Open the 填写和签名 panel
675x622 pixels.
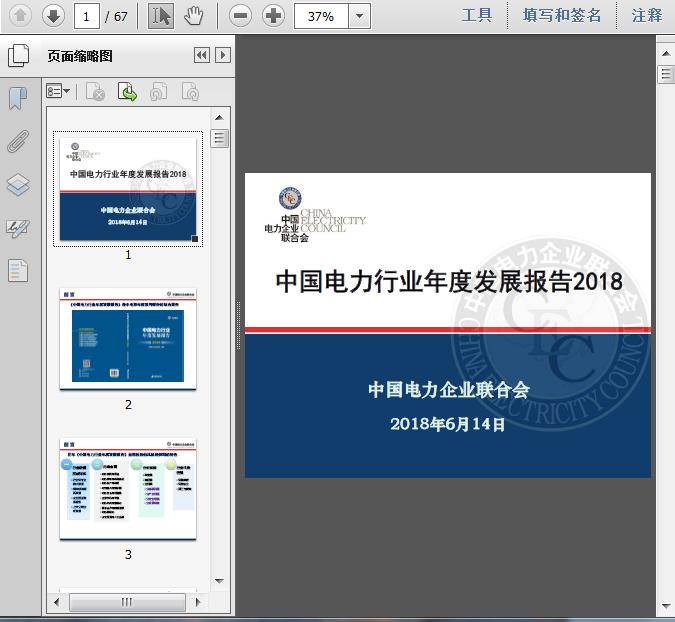coord(562,15)
